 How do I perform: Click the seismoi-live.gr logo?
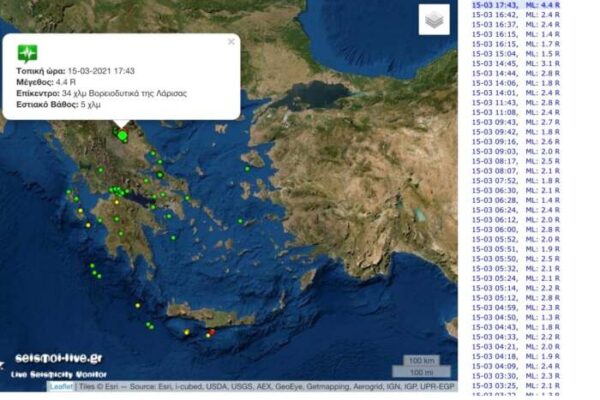click(x=58, y=358)
